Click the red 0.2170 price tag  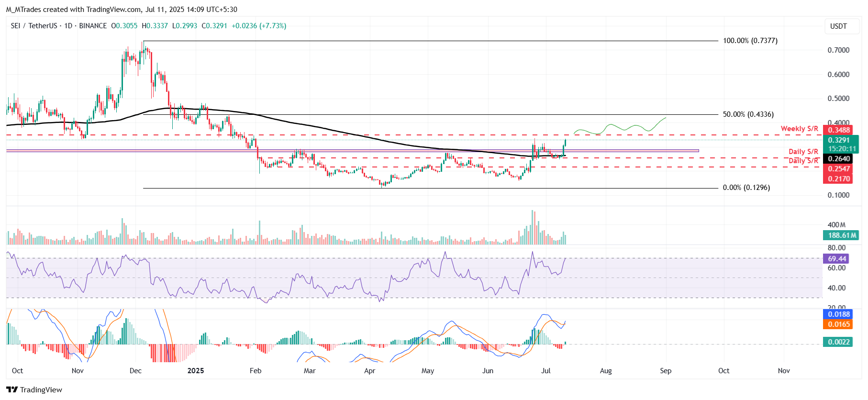(839, 179)
